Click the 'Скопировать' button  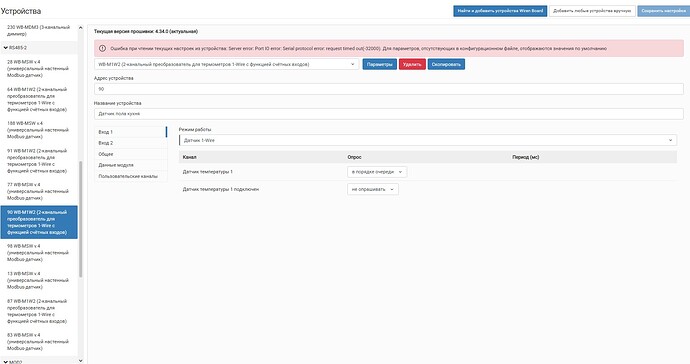(446, 64)
